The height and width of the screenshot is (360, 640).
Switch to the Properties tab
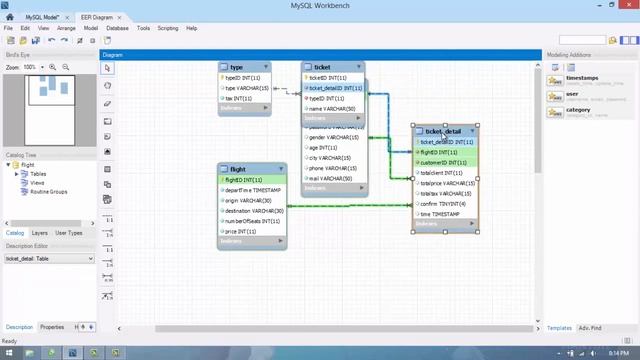(x=52, y=327)
